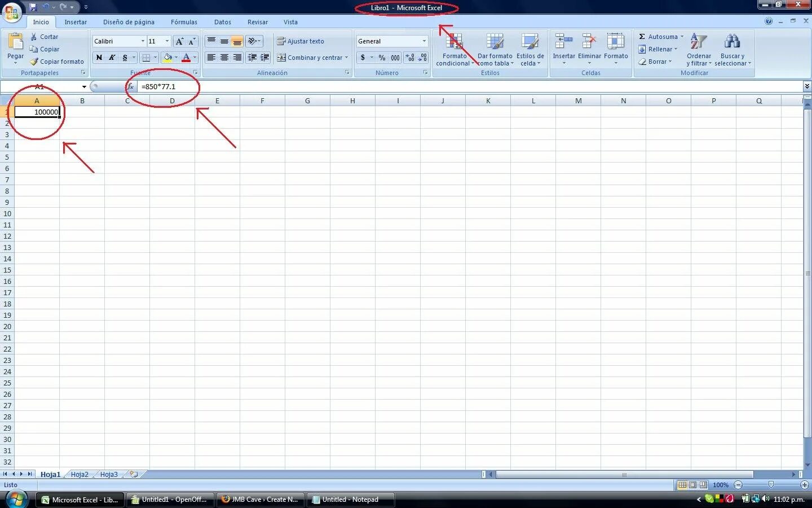The image size is (812, 508).
Task: Toggle italic K formatting
Action: 112,58
